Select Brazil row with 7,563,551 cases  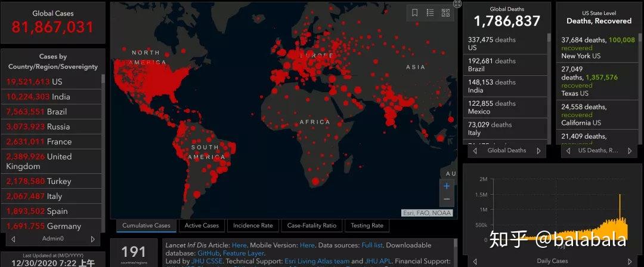(51, 112)
